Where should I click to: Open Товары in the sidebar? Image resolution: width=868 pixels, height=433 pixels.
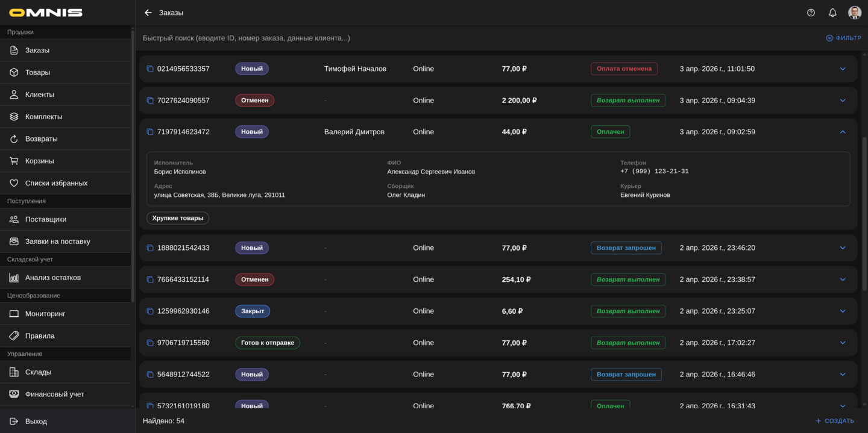coord(37,72)
